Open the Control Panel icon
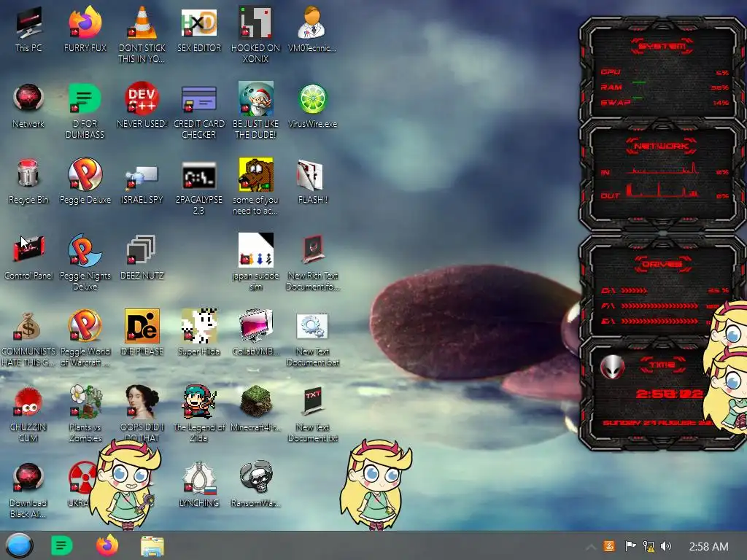Screen dimensions: 747x560 (28, 257)
